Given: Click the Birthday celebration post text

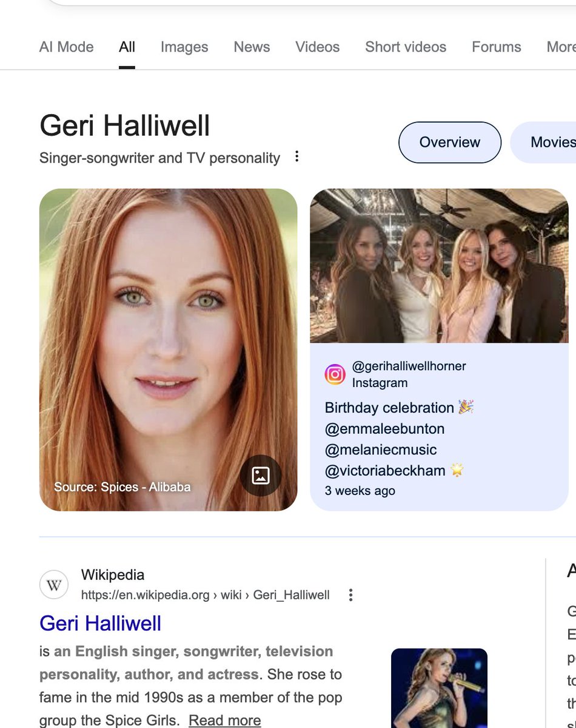Looking at the screenshot, I should point(399,408).
